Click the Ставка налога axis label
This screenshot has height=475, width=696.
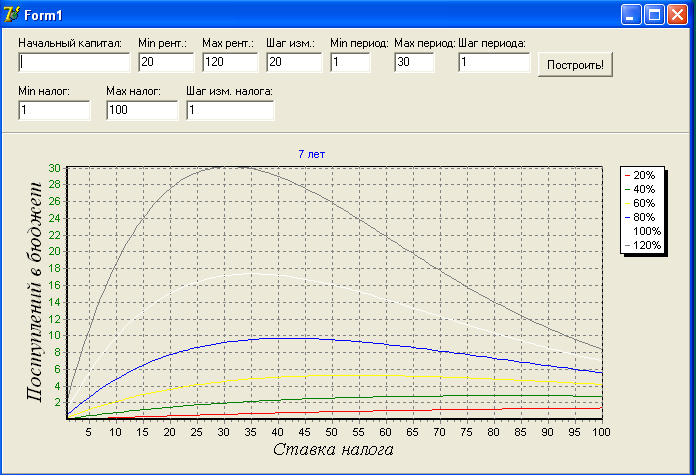click(333, 449)
